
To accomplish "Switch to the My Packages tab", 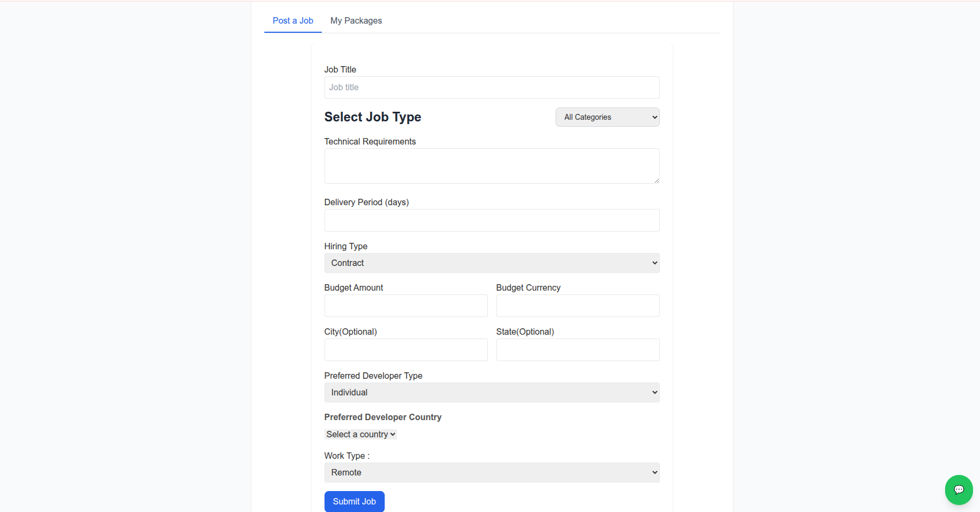I will (x=356, y=20).
